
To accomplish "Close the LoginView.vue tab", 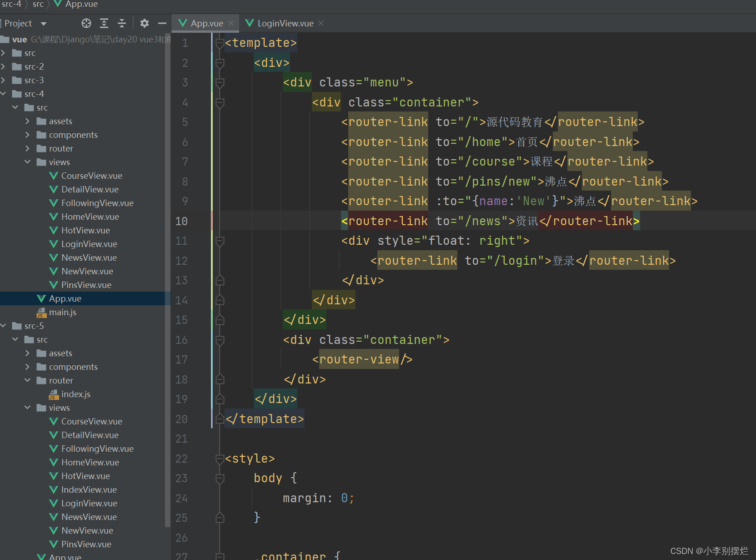I will tap(321, 23).
